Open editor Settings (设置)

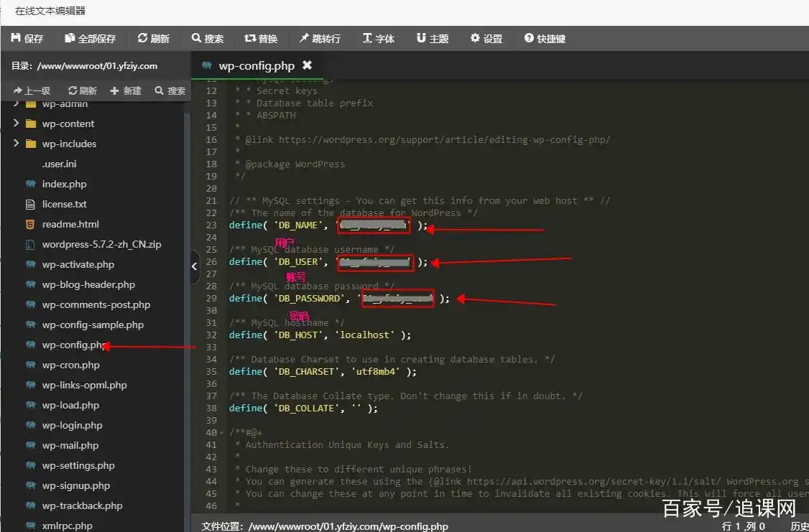tap(486, 39)
